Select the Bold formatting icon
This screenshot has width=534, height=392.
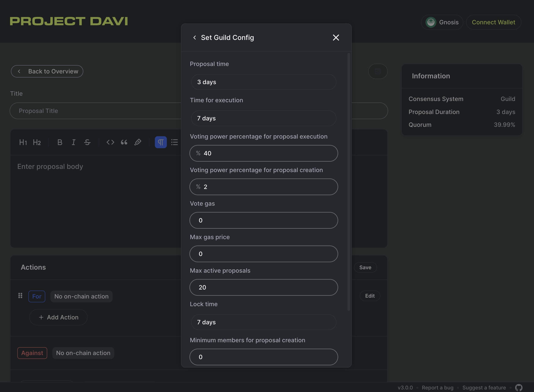[60, 142]
